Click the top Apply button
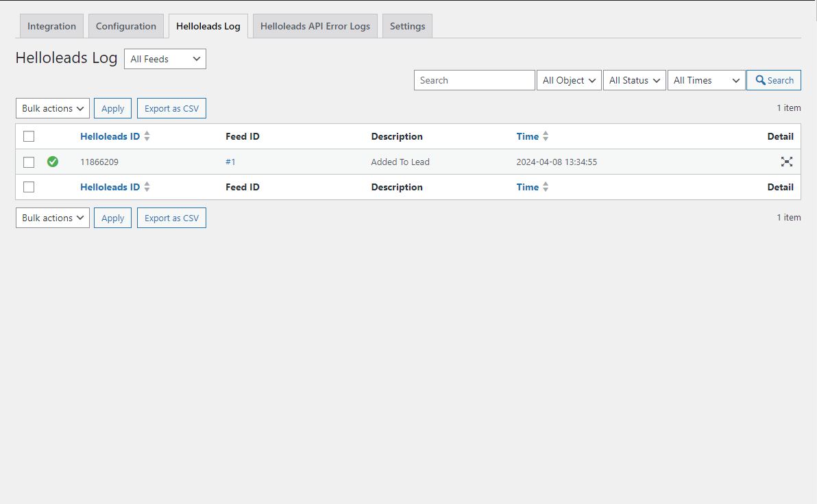Viewport: 817px width, 504px height. tap(112, 108)
